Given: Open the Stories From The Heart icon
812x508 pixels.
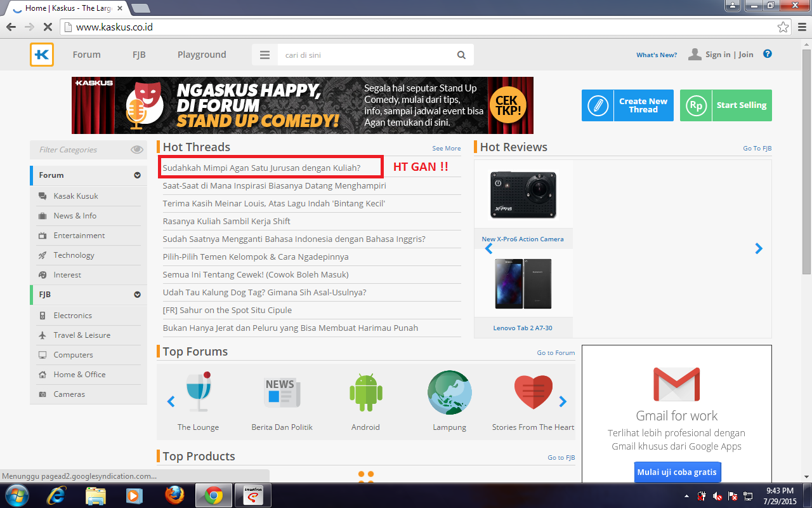Looking at the screenshot, I should pos(533,392).
